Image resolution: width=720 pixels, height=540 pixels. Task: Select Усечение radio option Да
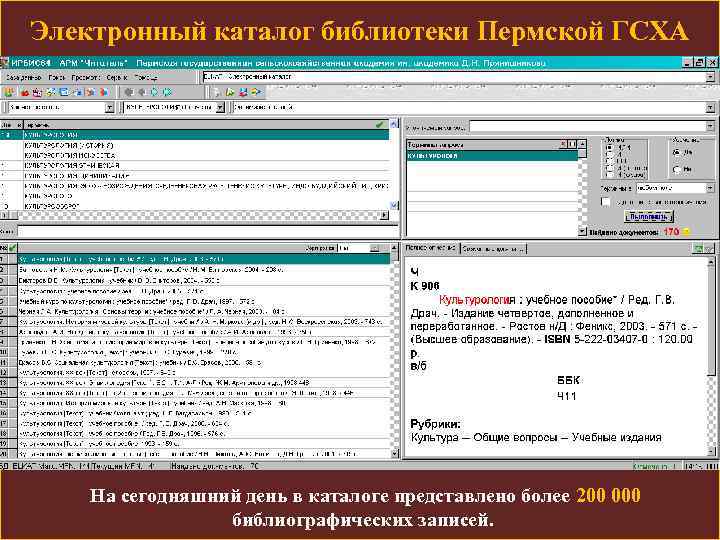point(676,152)
